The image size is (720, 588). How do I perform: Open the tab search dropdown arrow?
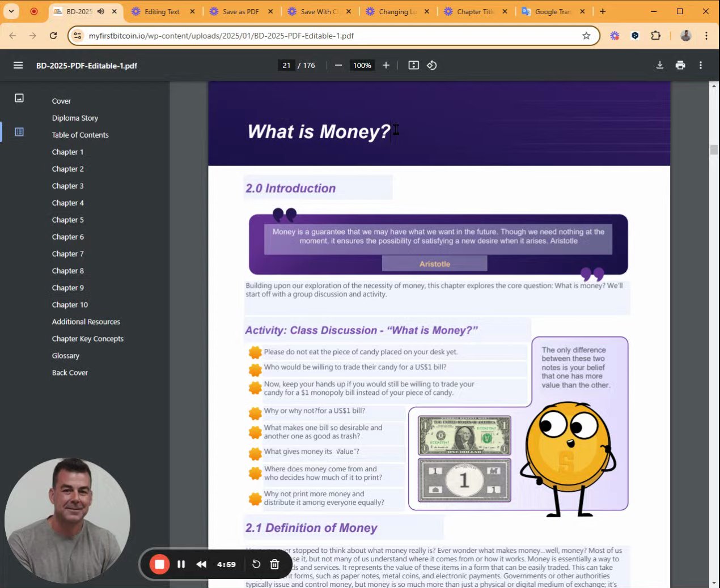pos(11,11)
